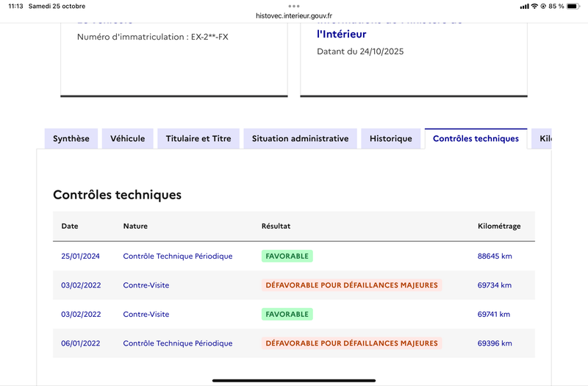The width and height of the screenshot is (588, 386).
Task: Click the 69734 km mileage value
Action: [494, 285]
